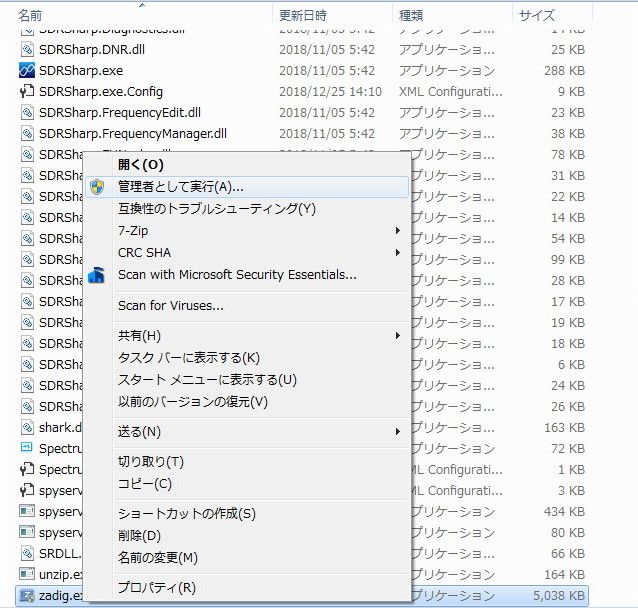Click the shark.dll file icon
638x608 pixels.
[27, 427]
